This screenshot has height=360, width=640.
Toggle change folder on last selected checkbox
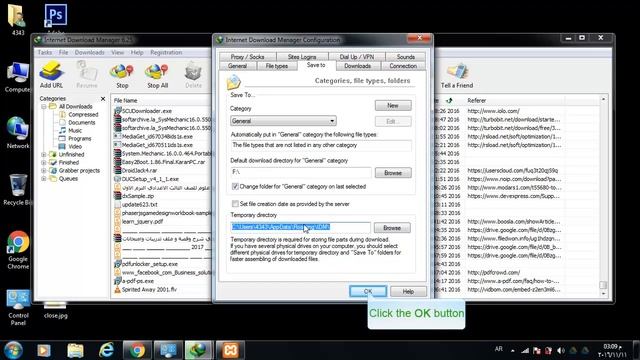click(235, 187)
